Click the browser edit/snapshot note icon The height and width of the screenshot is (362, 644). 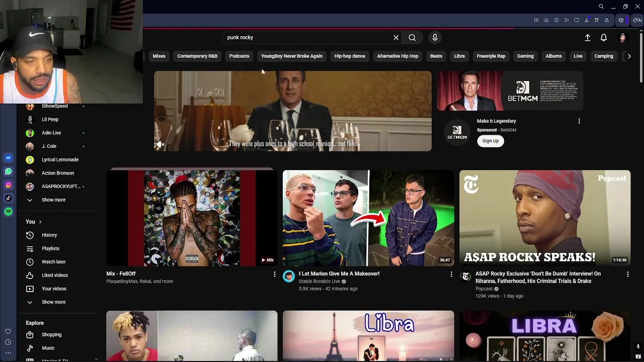pos(536,20)
